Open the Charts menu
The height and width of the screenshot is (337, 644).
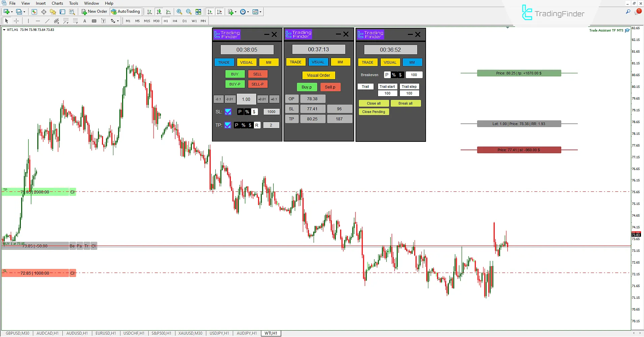57,3
